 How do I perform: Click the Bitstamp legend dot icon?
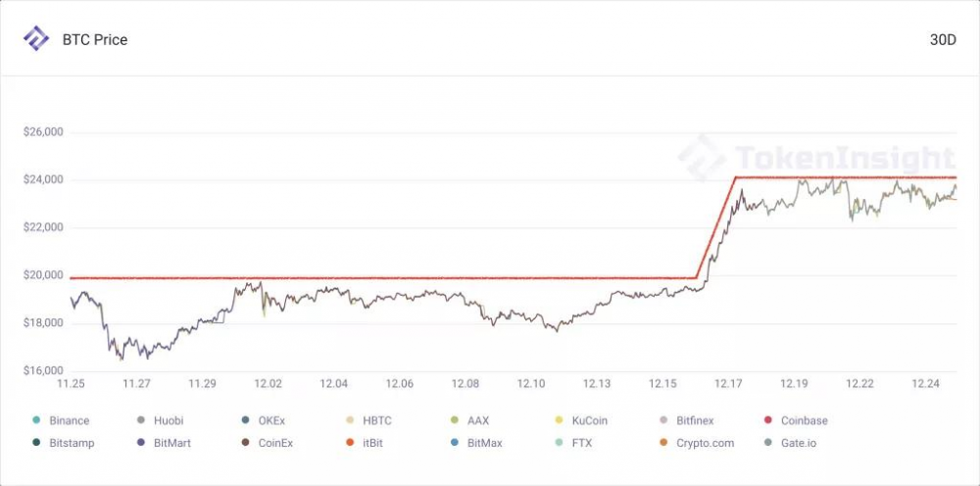[36, 443]
